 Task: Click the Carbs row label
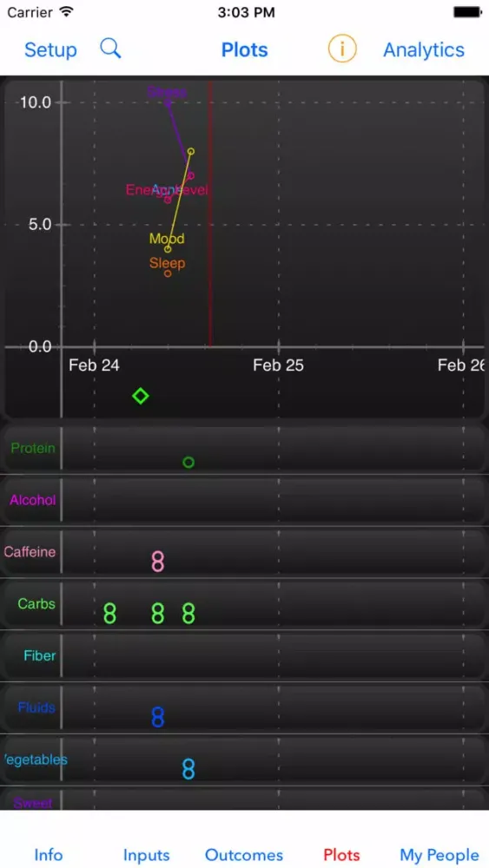[x=36, y=603]
